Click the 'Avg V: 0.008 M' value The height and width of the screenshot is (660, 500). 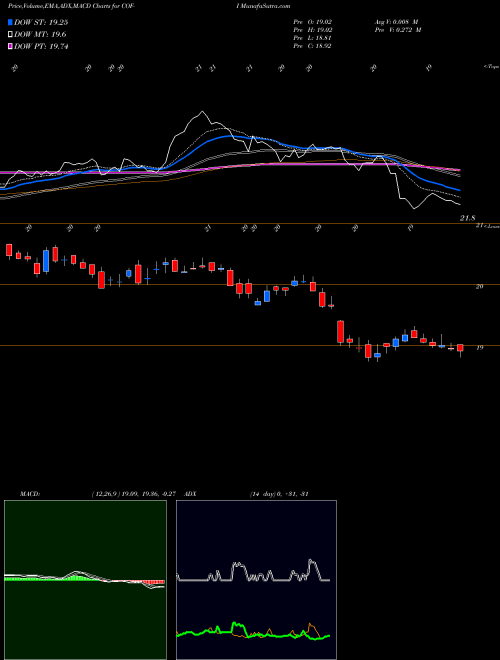pos(398,22)
